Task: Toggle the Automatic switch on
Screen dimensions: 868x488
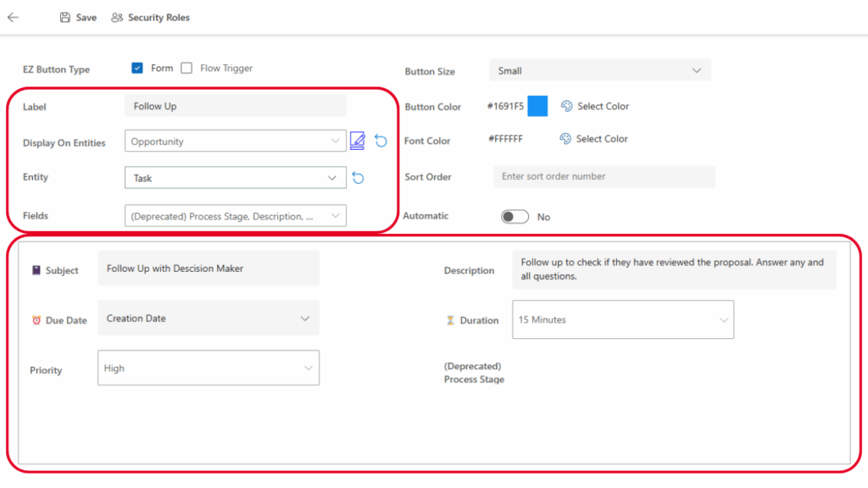Action: 515,217
